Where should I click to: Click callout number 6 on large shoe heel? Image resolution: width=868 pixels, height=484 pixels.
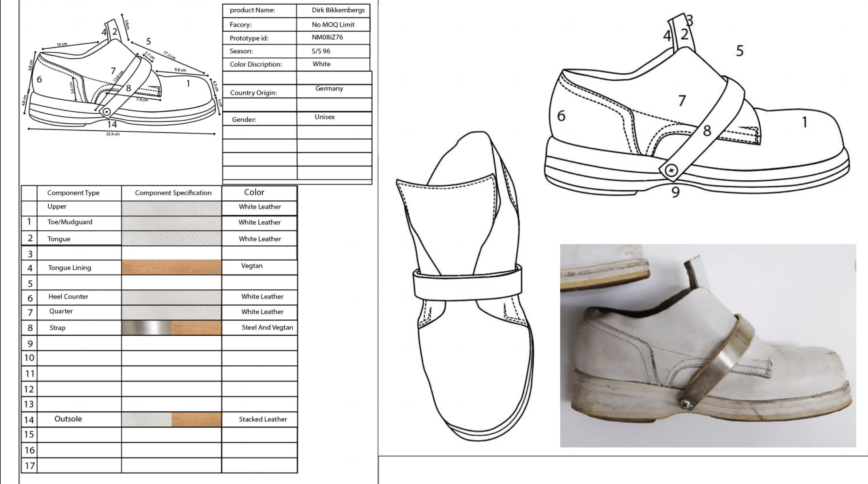tap(561, 116)
